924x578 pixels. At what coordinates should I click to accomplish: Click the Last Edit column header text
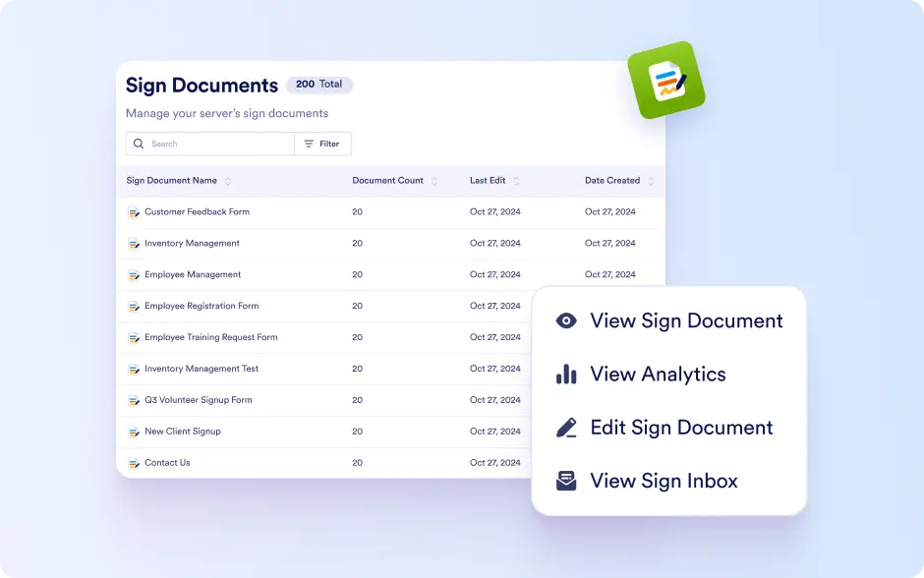tap(488, 180)
